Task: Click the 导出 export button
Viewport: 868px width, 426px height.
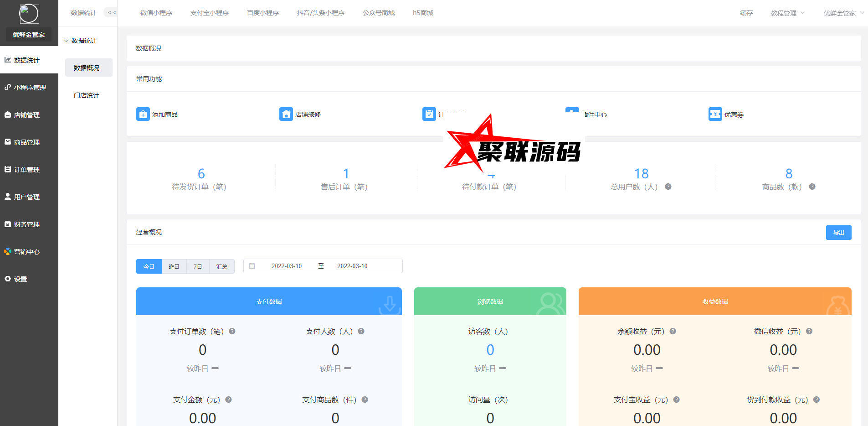Action: click(838, 233)
